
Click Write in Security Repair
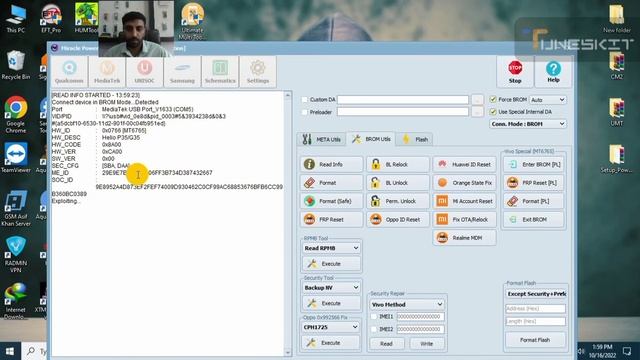point(427,344)
